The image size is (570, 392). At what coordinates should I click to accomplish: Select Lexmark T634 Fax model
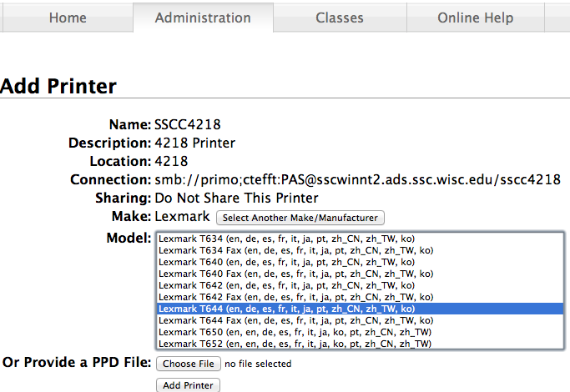click(295, 250)
